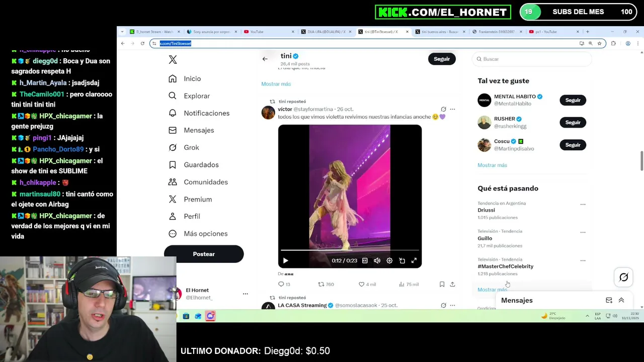
Task: Play the video in victor's post
Action: (285, 260)
